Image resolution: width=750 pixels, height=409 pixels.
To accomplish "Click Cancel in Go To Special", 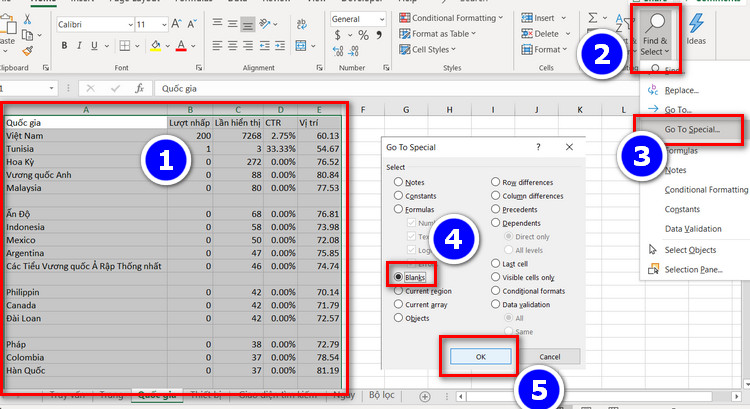I will 550,356.
